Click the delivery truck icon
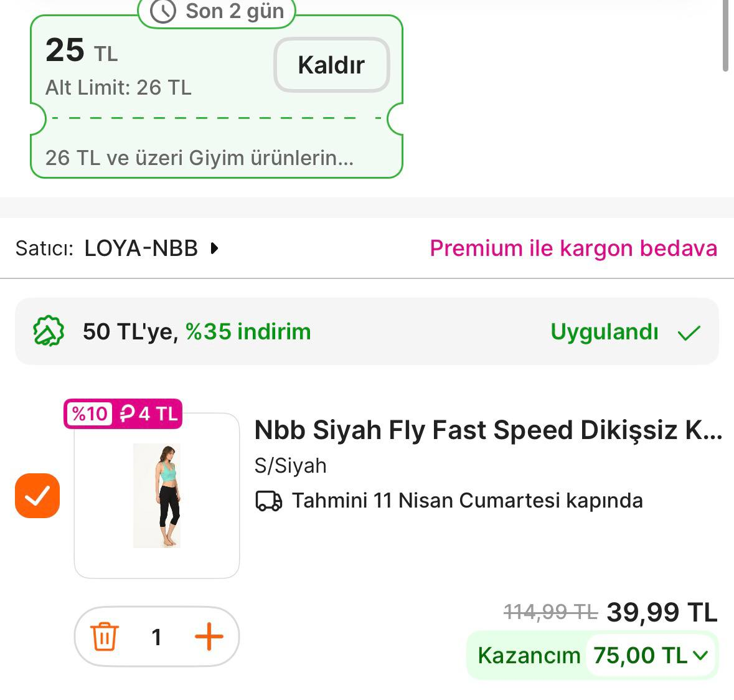This screenshot has width=734, height=700. coord(269,501)
